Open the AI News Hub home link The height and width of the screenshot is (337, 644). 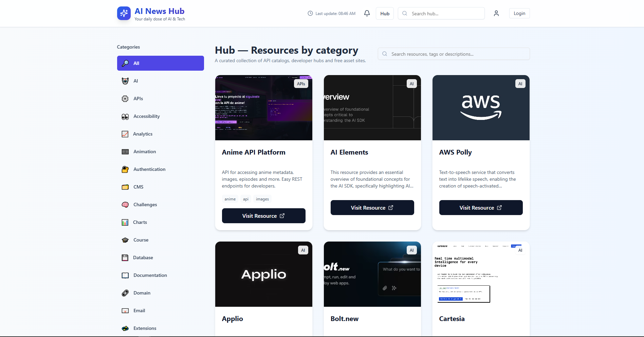coord(151,13)
